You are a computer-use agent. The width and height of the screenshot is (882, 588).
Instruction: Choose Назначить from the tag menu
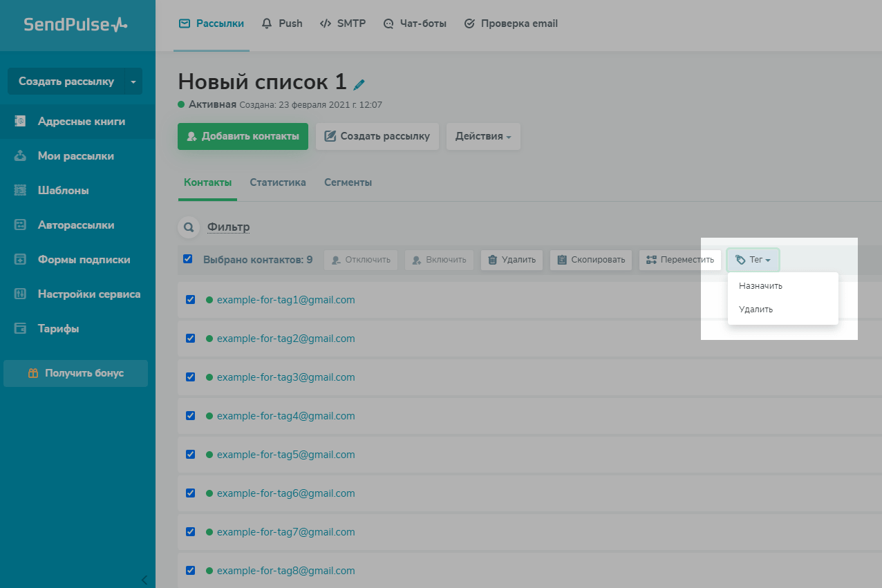click(x=760, y=286)
